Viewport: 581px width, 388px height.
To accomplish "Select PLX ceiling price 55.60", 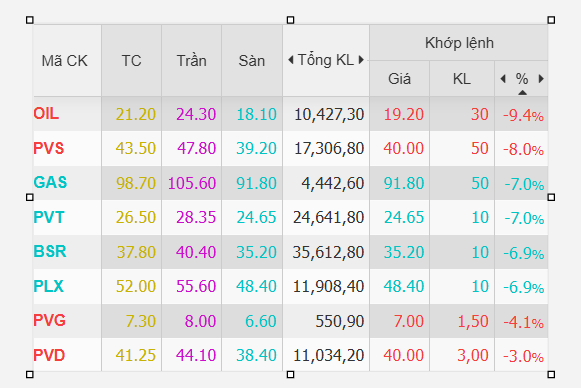I will pyautogui.click(x=196, y=286).
